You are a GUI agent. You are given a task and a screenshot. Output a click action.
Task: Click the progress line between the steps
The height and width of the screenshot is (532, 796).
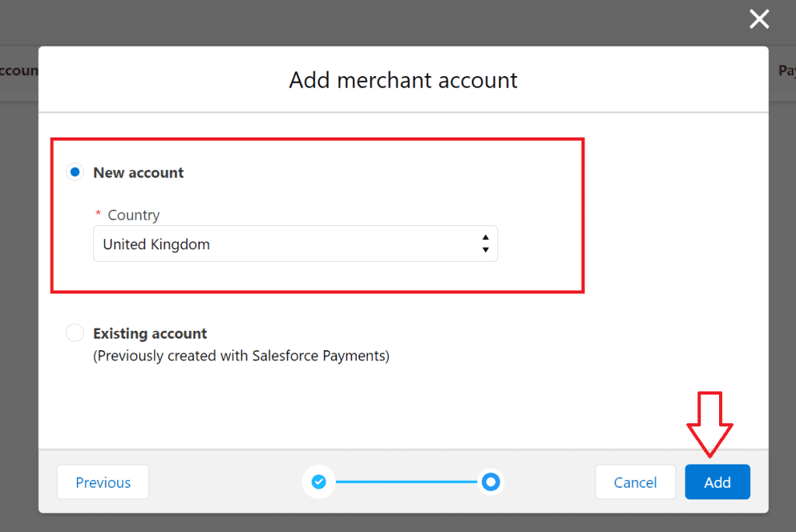tap(404, 482)
